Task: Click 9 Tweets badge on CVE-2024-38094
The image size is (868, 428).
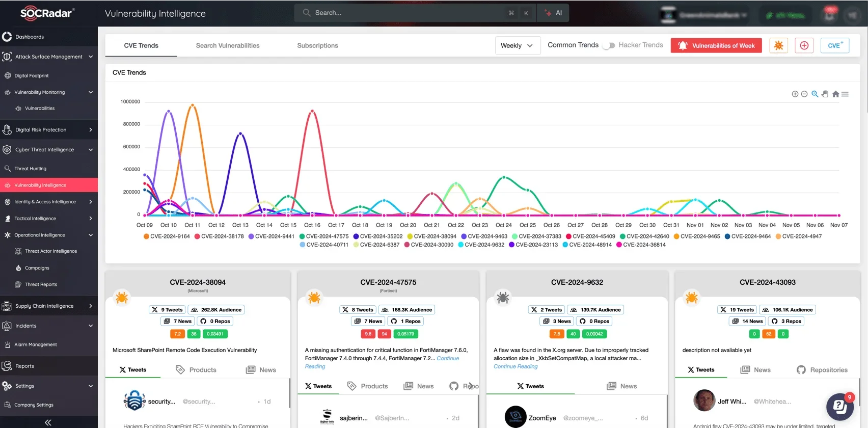Action: point(167,310)
